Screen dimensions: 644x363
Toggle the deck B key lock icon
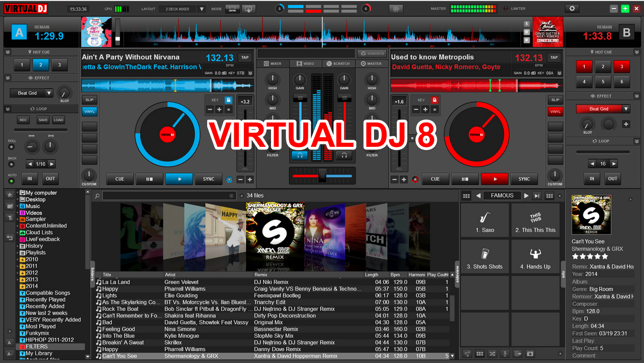click(x=435, y=100)
